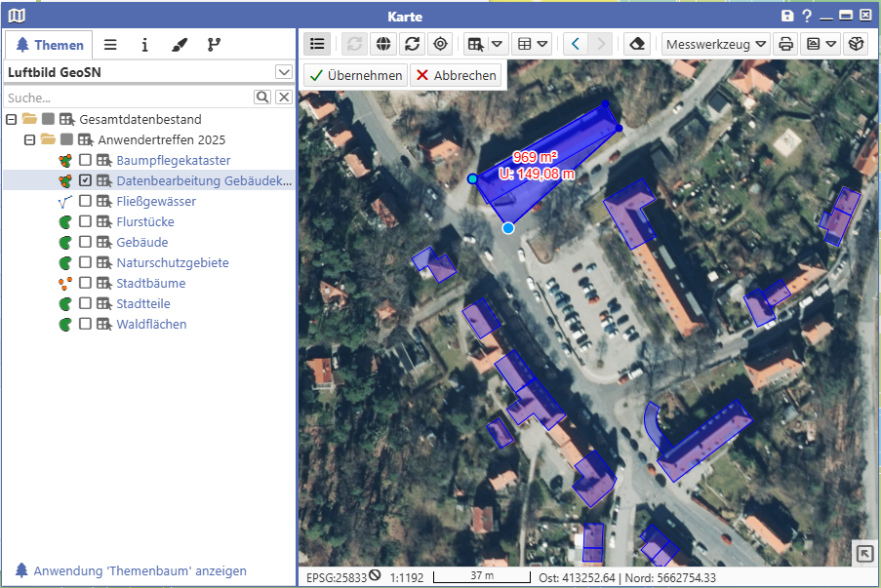Click the search magnifier icon
This screenshot has height=588, width=881.
point(262,98)
